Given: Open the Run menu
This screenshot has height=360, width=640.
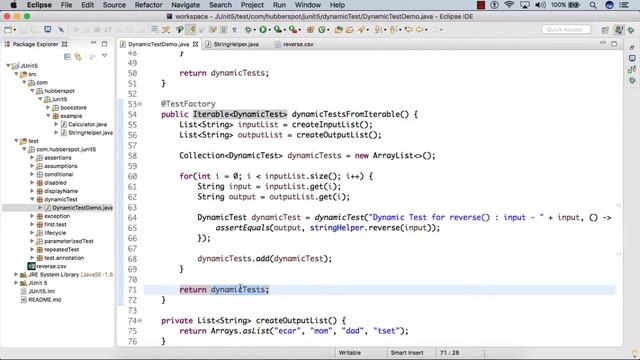Looking at the screenshot, I should pyautogui.click(x=279, y=5).
